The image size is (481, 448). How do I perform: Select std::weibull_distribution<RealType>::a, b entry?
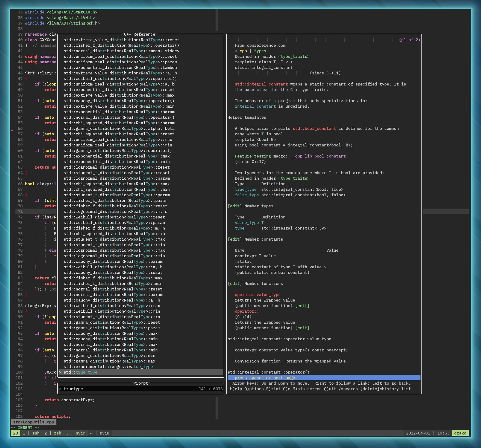click(113, 267)
